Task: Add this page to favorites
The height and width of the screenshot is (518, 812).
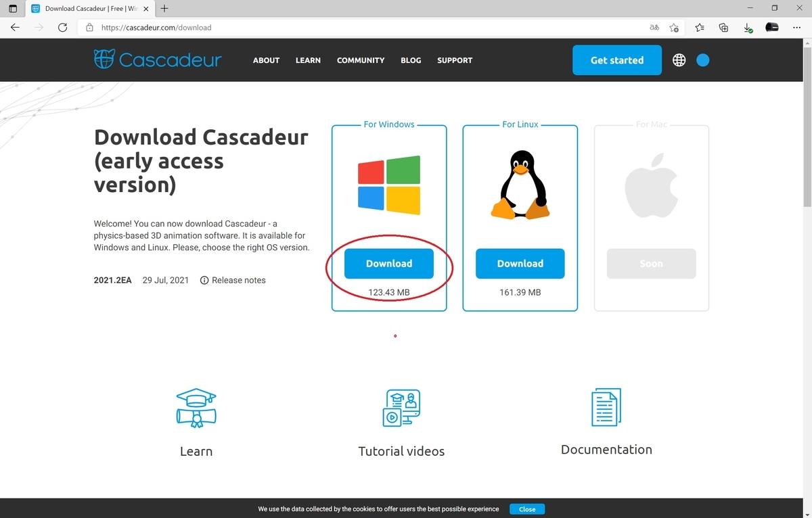Action: coord(674,28)
